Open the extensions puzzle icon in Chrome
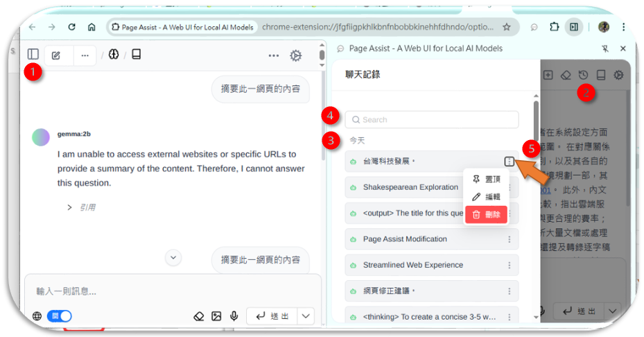This screenshot has height=337, width=644. (554, 27)
